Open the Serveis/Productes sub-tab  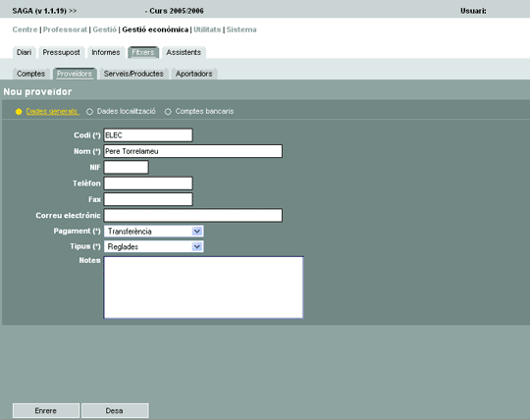(133, 74)
